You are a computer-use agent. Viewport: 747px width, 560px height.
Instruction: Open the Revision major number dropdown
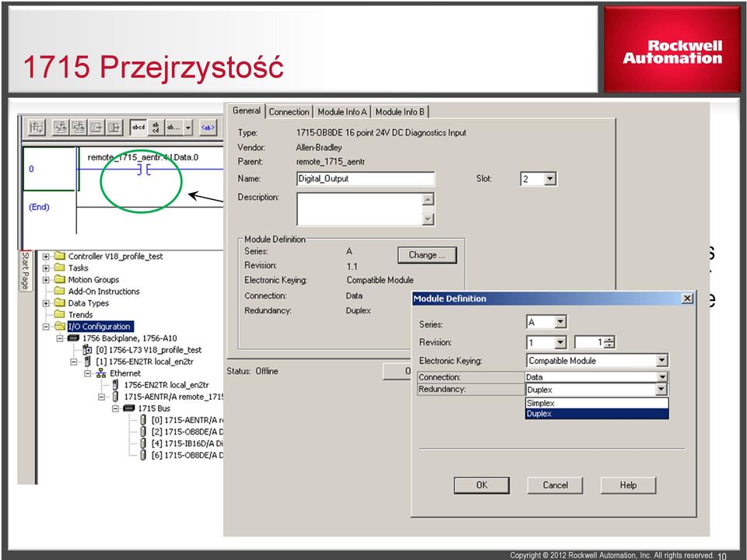(560, 342)
